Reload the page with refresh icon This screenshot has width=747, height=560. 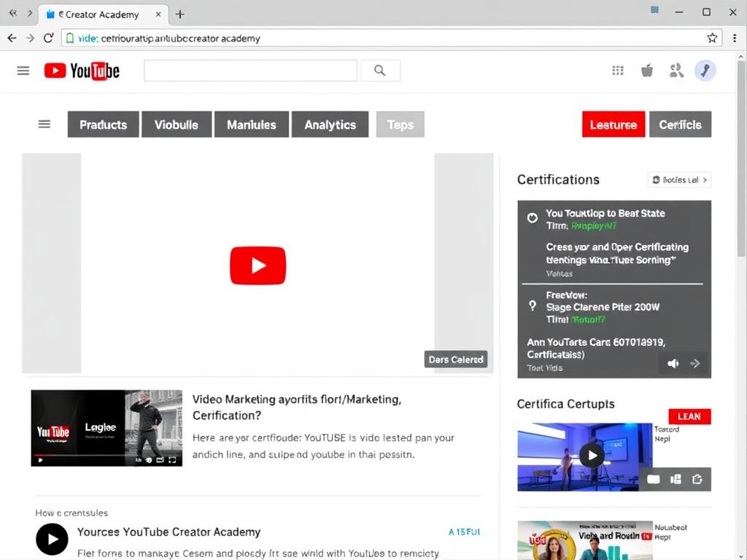click(x=48, y=38)
